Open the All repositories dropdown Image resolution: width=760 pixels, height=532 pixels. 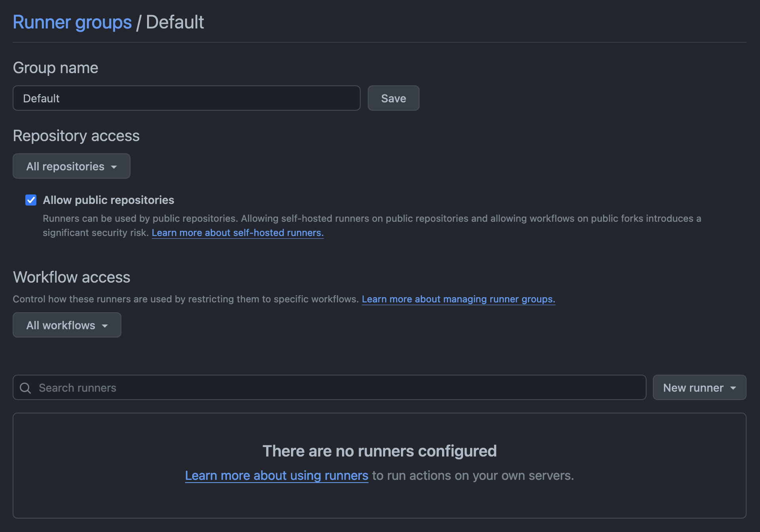click(71, 166)
